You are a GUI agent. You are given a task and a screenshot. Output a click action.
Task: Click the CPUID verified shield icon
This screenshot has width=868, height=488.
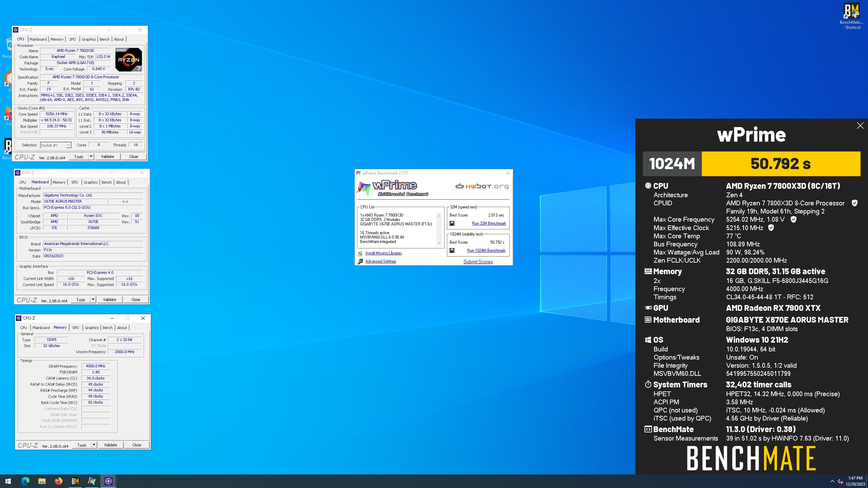click(x=855, y=203)
